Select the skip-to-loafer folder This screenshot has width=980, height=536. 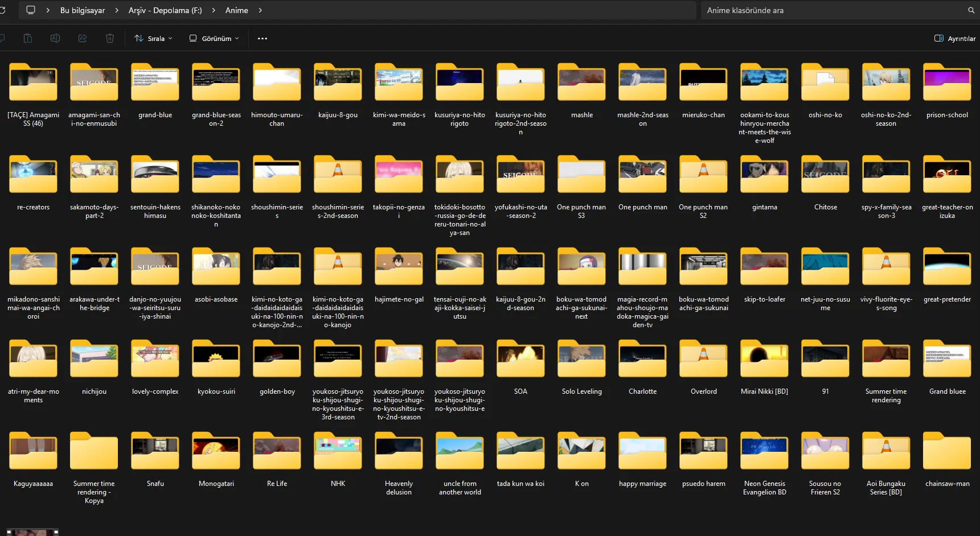coord(764,275)
